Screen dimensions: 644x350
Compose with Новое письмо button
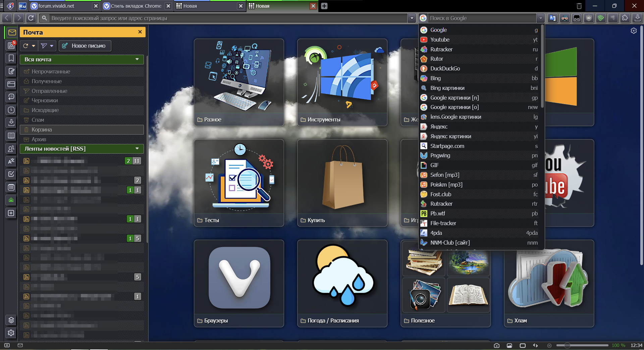pyautogui.click(x=85, y=46)
